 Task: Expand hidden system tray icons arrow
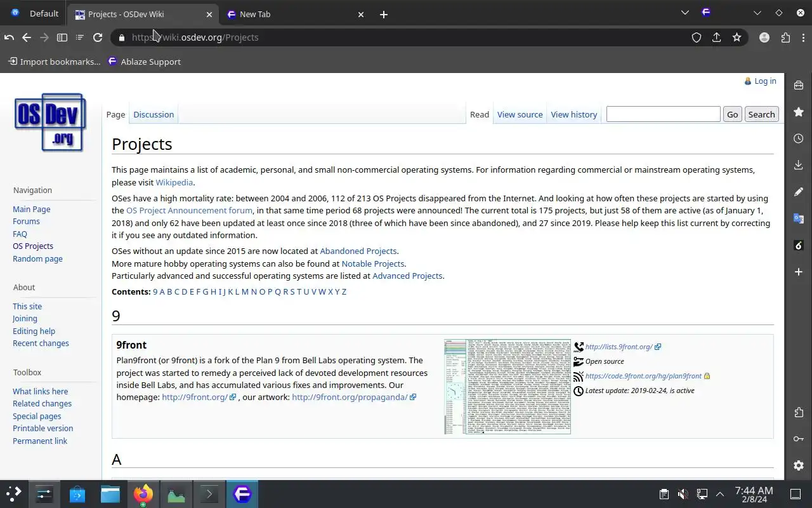pos(720,494)
